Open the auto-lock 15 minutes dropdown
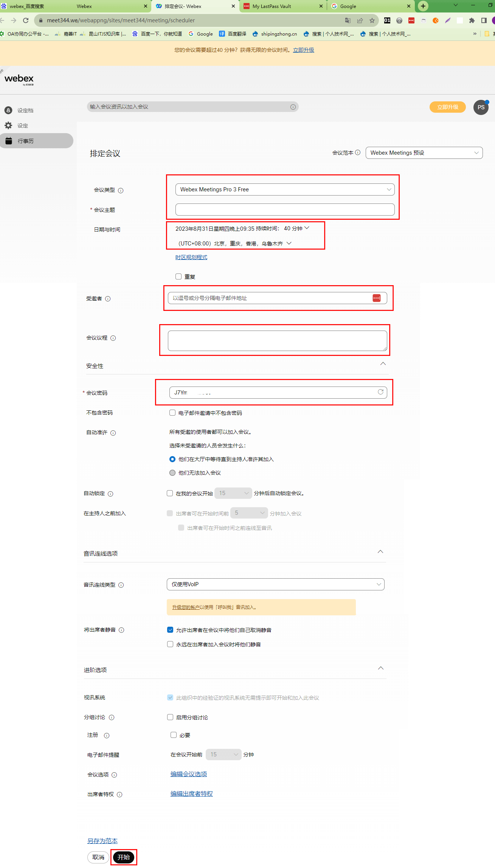Viewport: 495px width, 868px height. 233,493
